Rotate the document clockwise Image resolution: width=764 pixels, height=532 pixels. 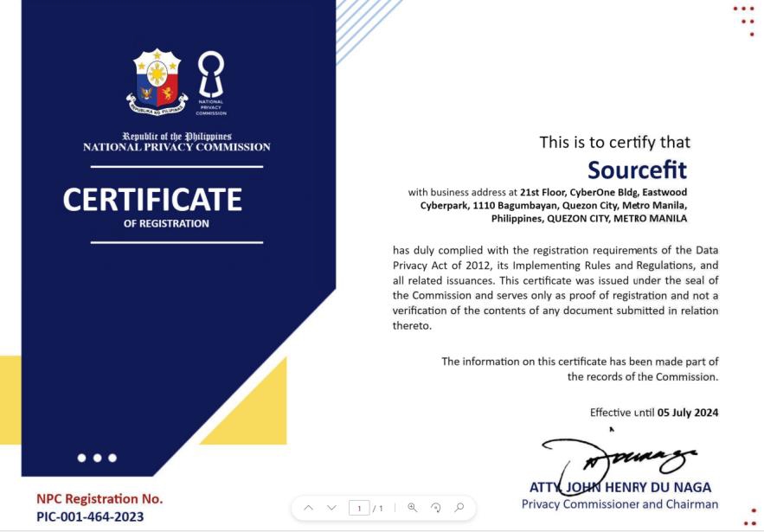(x=436, y=508)
